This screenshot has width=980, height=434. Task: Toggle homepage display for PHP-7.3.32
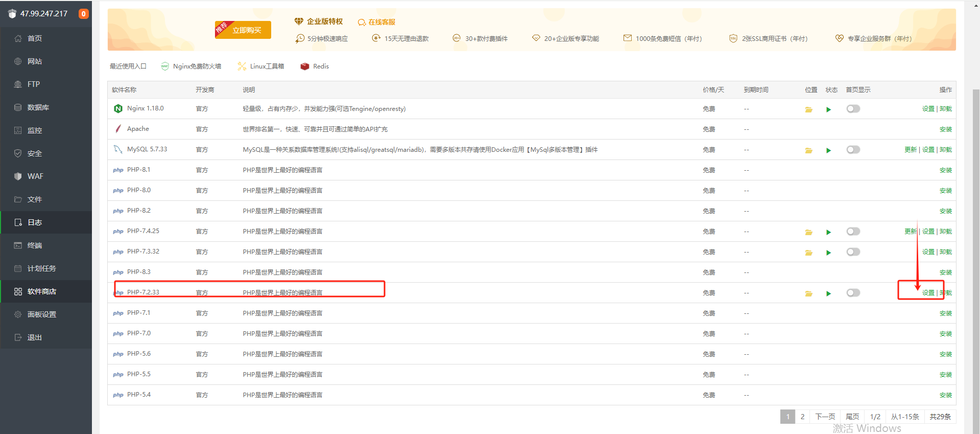tap(853, 252)
